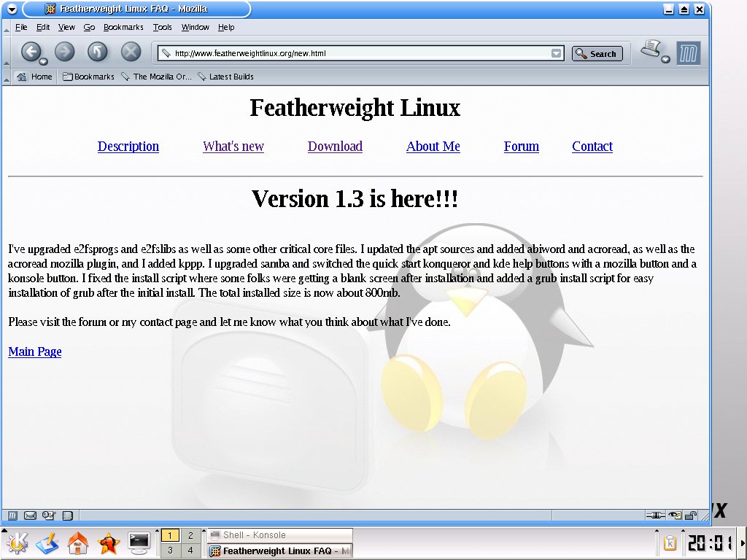Switch to virtual desktop 4

tap(190, 551)
